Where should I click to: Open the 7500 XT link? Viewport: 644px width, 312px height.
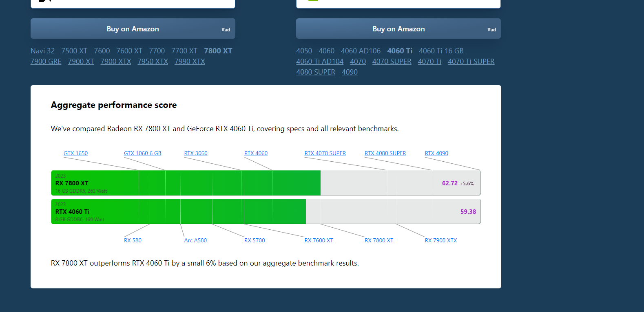point(74,51)
